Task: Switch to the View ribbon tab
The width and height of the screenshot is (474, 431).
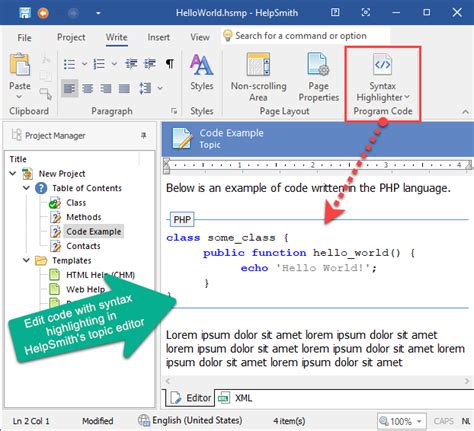Action: click(200, 37)
